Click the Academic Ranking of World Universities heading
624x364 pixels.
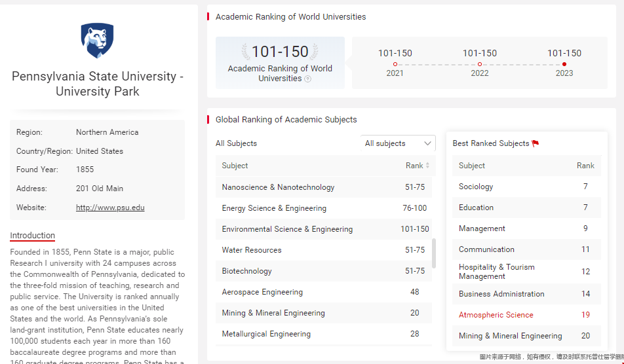(x=291, y=16)
